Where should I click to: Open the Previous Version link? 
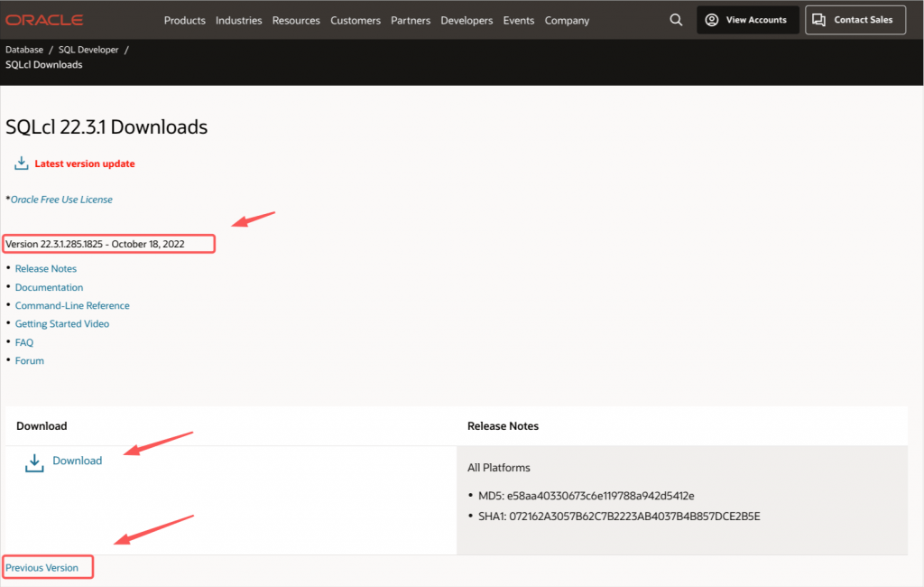click(42, 567)
